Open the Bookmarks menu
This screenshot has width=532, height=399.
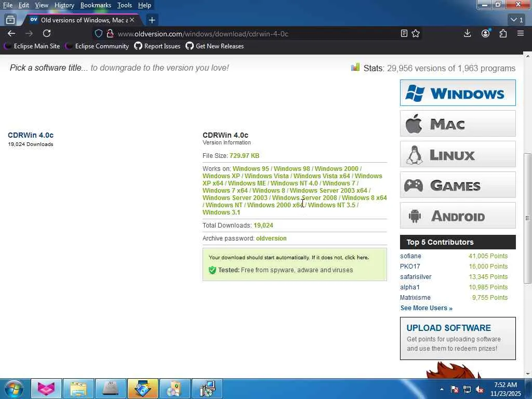click(96, 5)
